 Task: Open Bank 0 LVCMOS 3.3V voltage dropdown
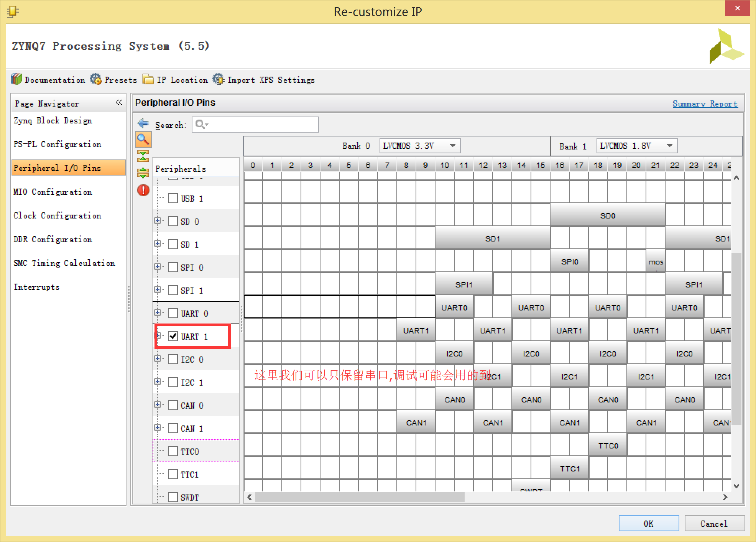(x=420, y=146)
